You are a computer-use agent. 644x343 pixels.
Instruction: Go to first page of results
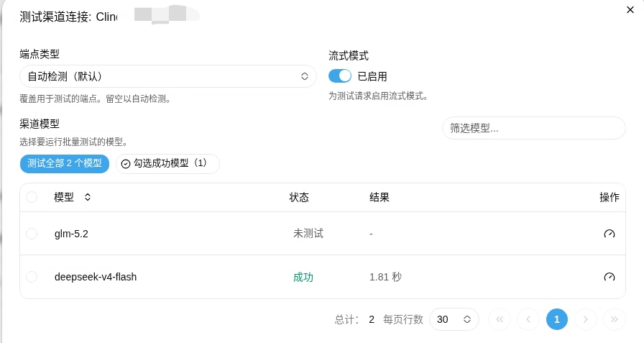click(x=500, y=319)
